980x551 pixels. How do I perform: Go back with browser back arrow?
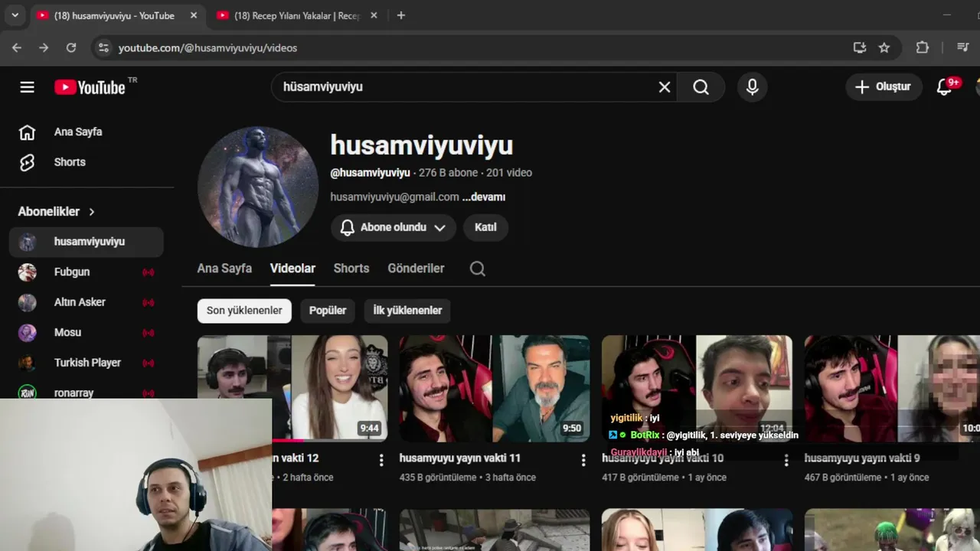point(17,47)
